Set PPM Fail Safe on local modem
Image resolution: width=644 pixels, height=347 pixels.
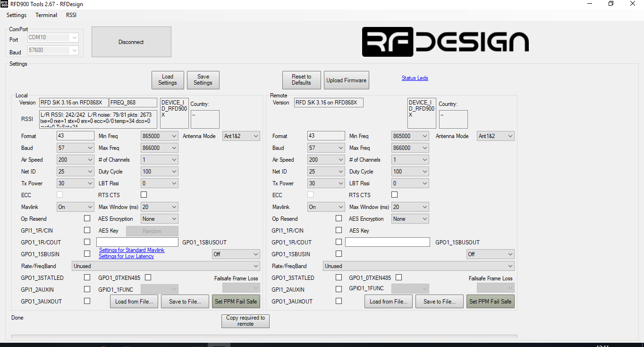pos(236,301)
